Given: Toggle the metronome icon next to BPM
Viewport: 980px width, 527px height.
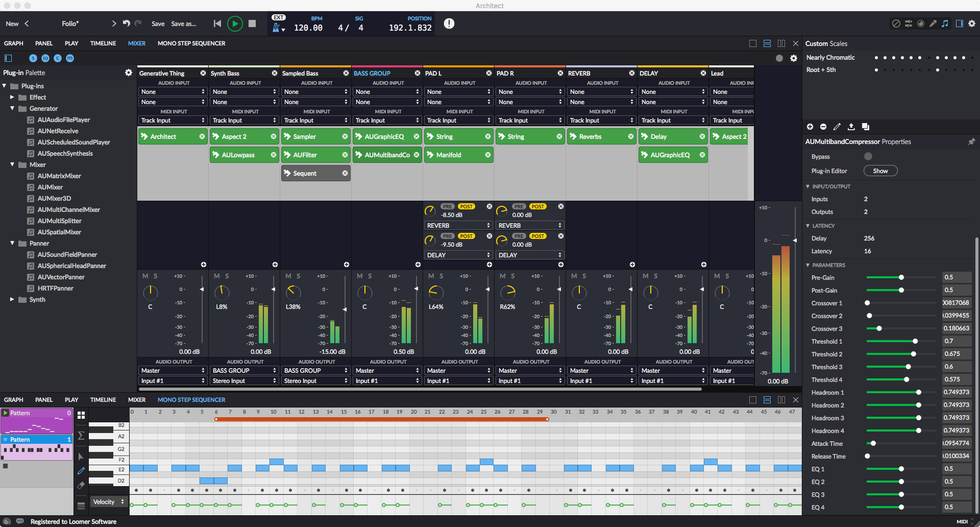Looking at the screenshot, I should click(x=276, y=29).
